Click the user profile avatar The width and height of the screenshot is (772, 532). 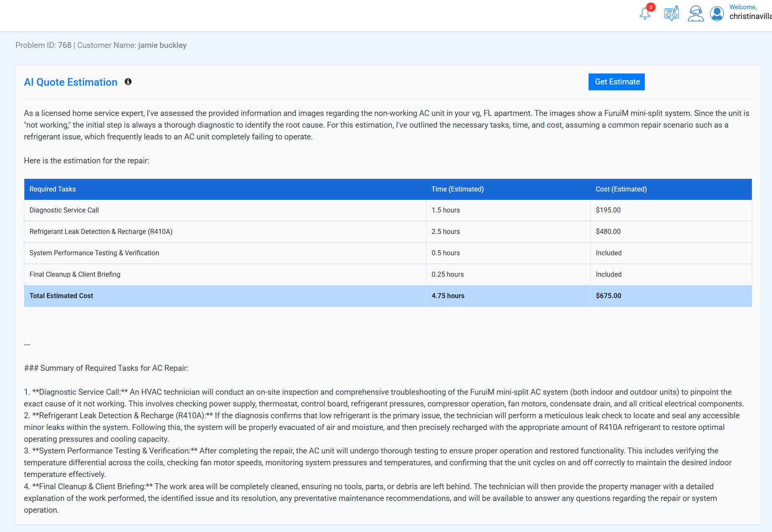pos(717,13)
